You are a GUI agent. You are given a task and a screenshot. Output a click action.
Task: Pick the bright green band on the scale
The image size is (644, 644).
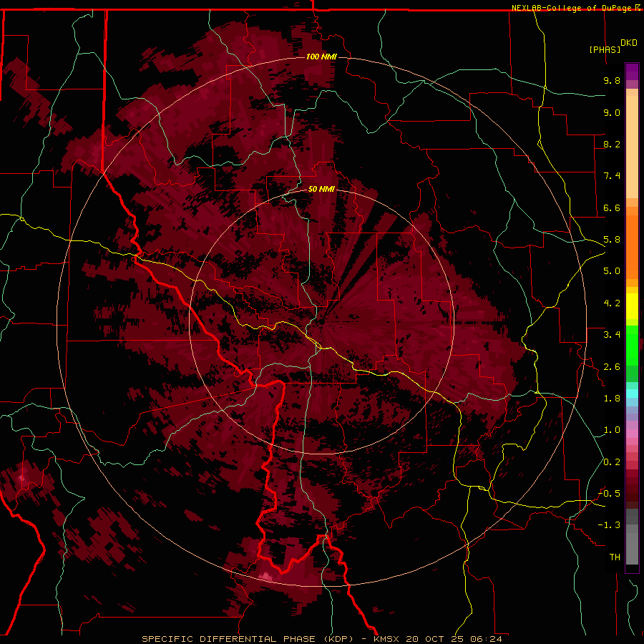pyautogui.click(x=632, y=345)
